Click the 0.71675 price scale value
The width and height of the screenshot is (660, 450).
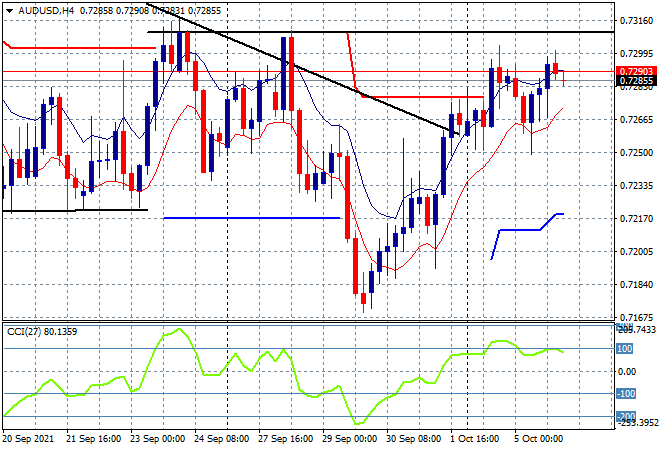tap(636, 317)
